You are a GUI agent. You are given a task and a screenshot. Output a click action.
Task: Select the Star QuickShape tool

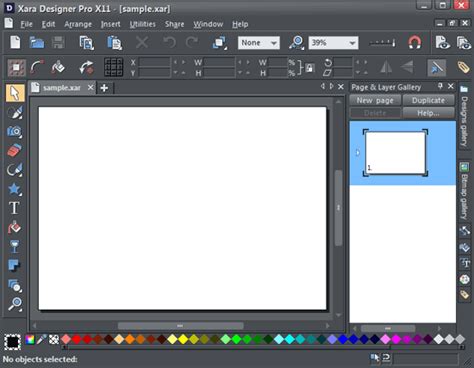pyautogui.click(x=15, y=189)
